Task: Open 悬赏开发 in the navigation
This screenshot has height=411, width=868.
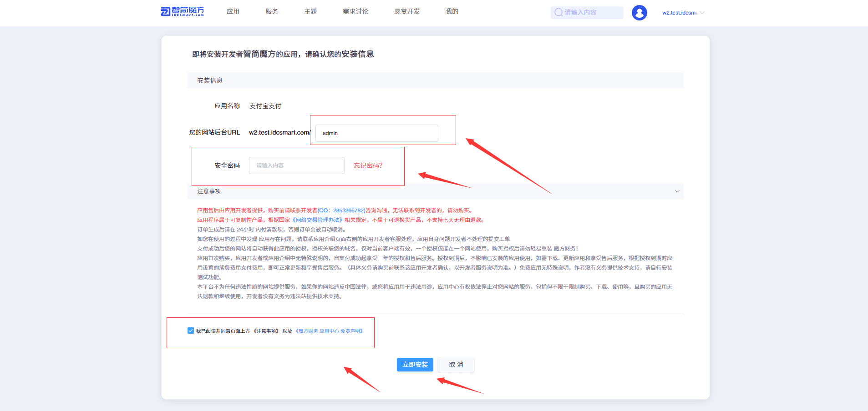Action: (407, 11)
